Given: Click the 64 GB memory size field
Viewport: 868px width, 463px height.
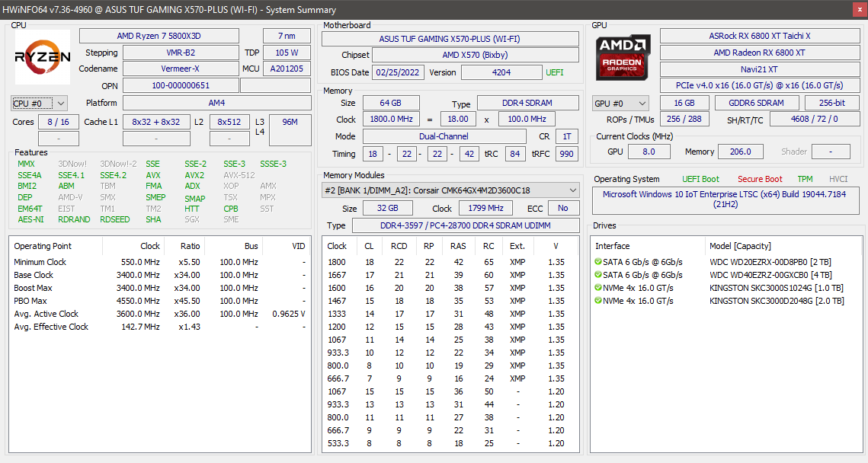Looking at the screenshot, I should click(x=391, y=103).
